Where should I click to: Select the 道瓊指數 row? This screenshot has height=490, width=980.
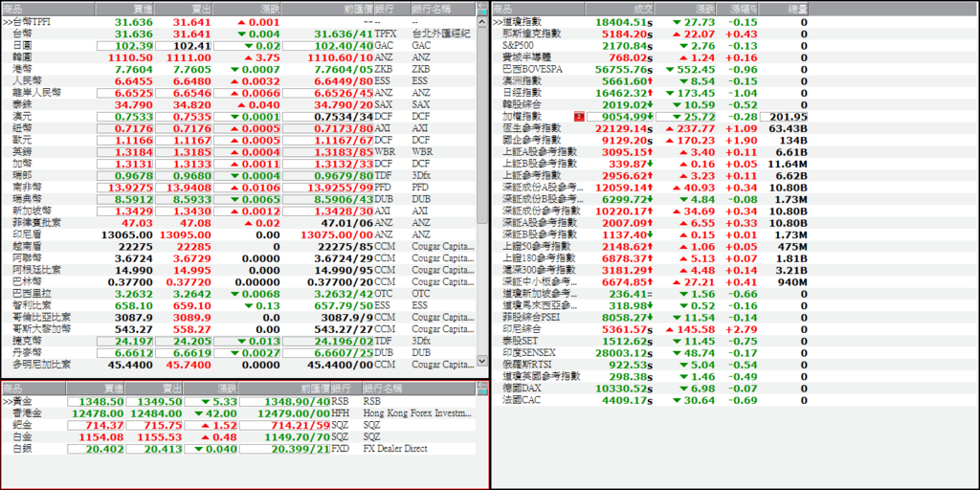point(650,22)
